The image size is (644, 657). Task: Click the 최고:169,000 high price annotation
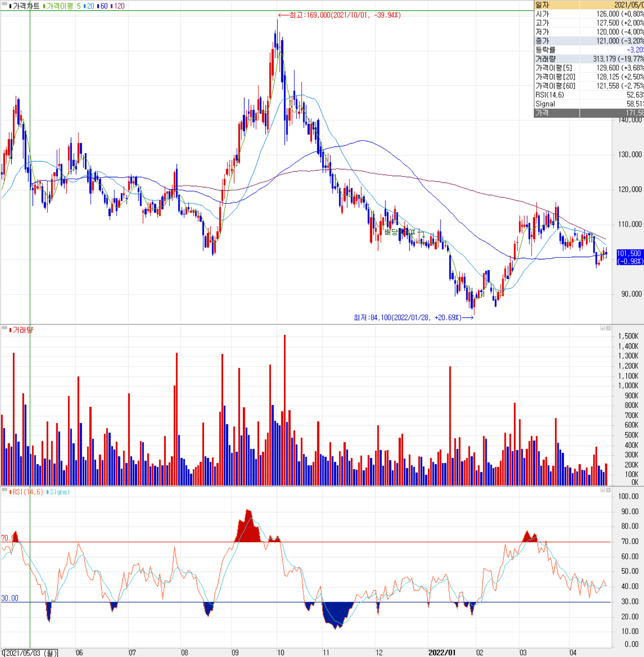pyautogui.click(x=340, y=15)
